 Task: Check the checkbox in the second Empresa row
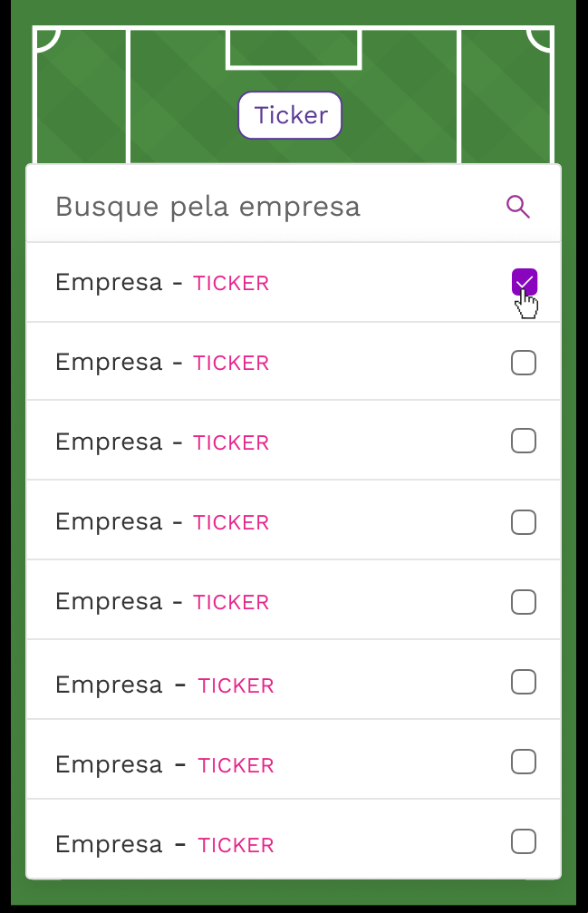tap(524, 363)
